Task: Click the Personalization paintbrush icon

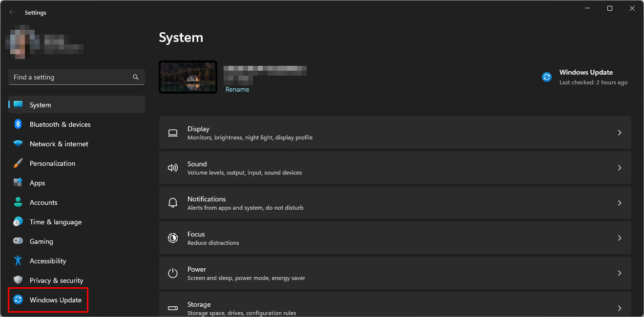Action: click(x=18, y=163)
